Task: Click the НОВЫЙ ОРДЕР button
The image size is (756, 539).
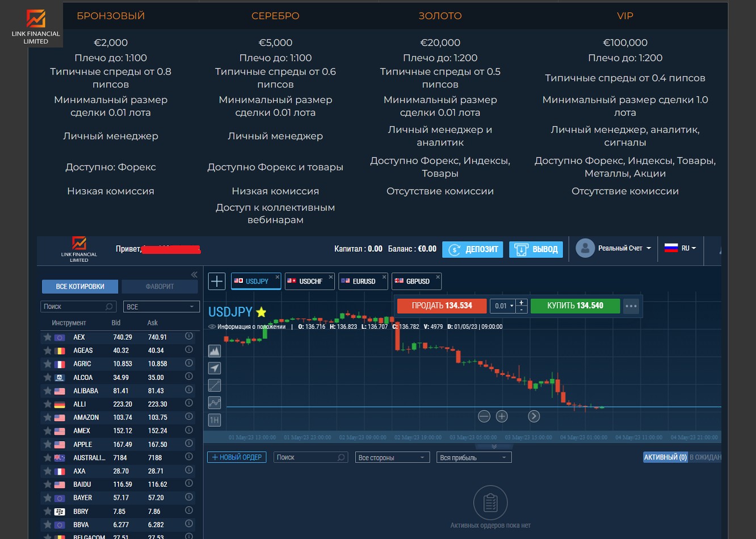Action: tap(237, 457)
